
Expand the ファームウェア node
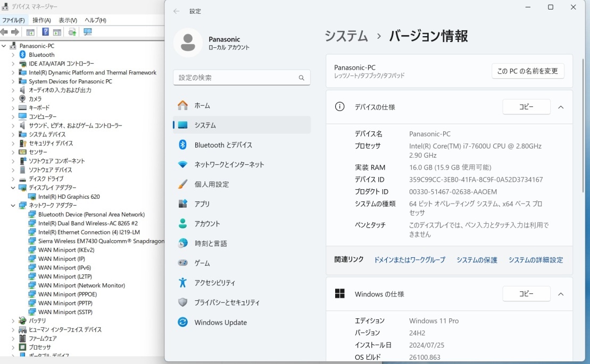(x=13, y=338)
